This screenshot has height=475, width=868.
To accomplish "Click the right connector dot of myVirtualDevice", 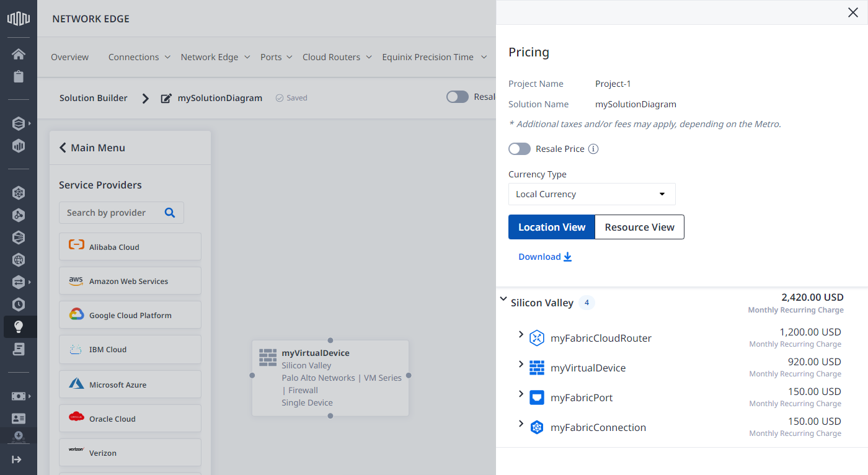I will (409, 375).
